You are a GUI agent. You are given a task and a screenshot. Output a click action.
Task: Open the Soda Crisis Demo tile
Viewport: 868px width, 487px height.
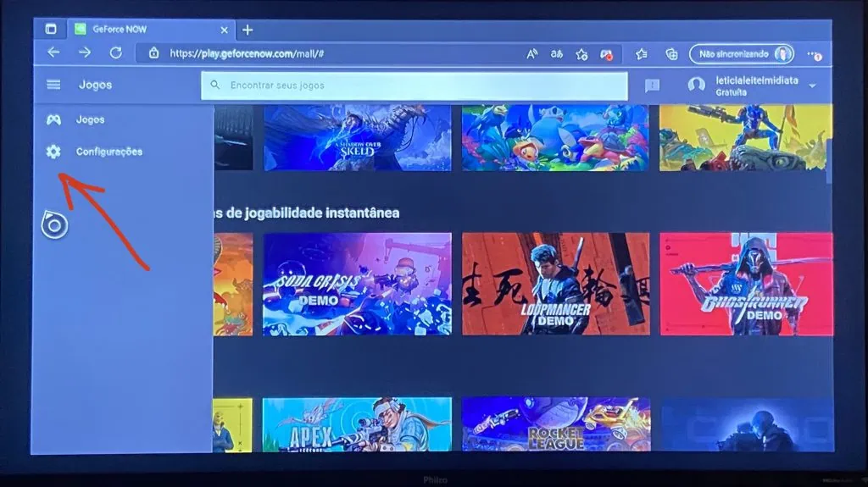point(357,284)
